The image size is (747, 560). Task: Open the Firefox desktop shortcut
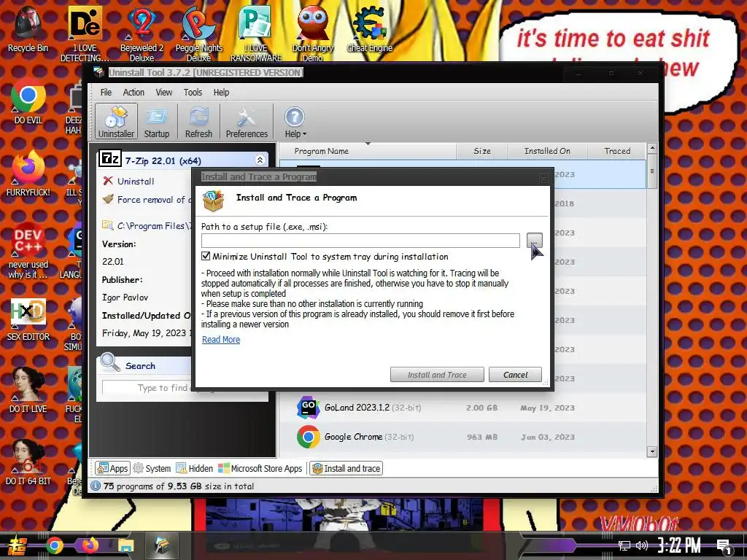point(28,174)
